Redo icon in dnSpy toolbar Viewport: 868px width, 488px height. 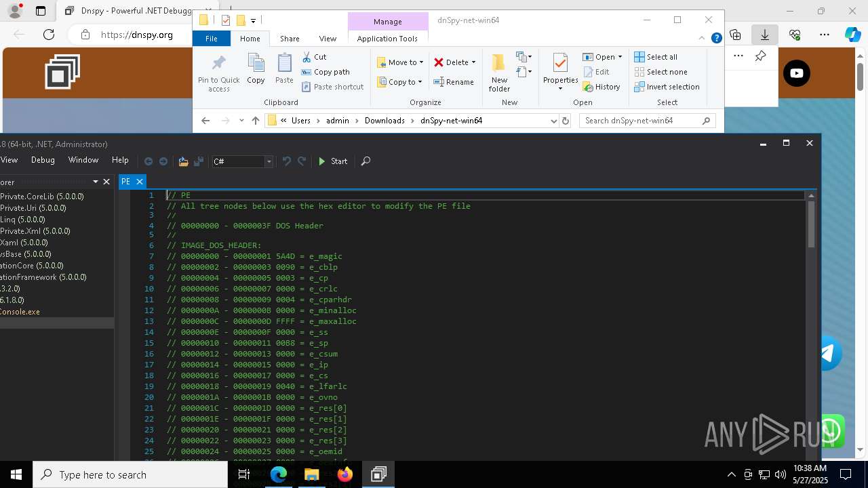pos(302,161)
